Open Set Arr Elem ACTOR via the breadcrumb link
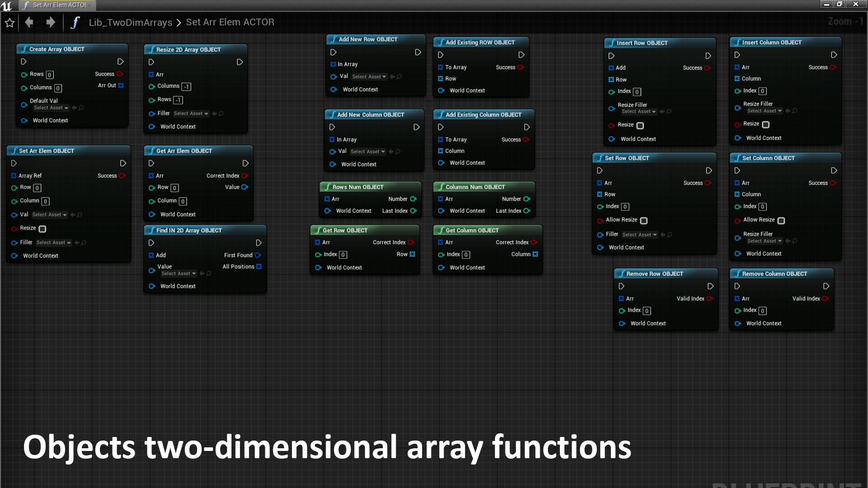This screenshot has width=868, height=488. click(x=231, y=22)
